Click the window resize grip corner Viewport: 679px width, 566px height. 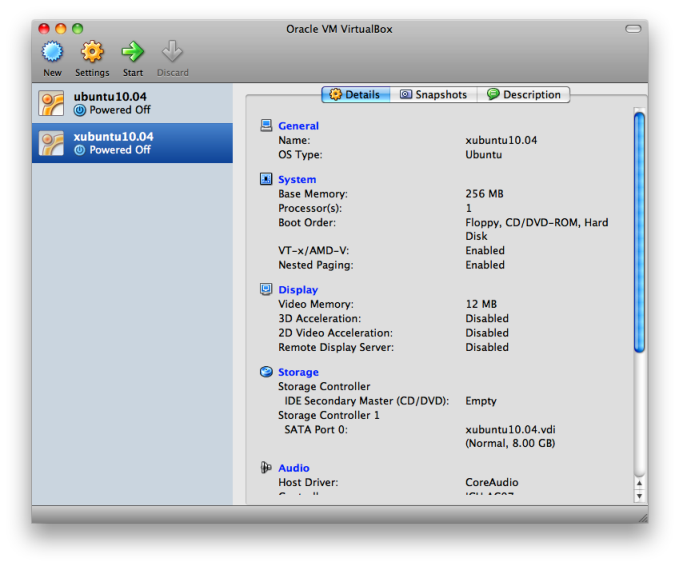[643, 517]
